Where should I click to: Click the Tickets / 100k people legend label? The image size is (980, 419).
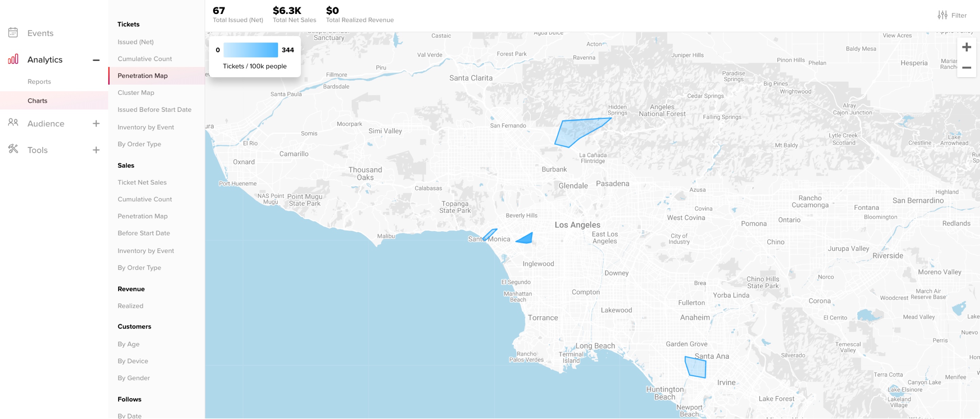point(255,66)
